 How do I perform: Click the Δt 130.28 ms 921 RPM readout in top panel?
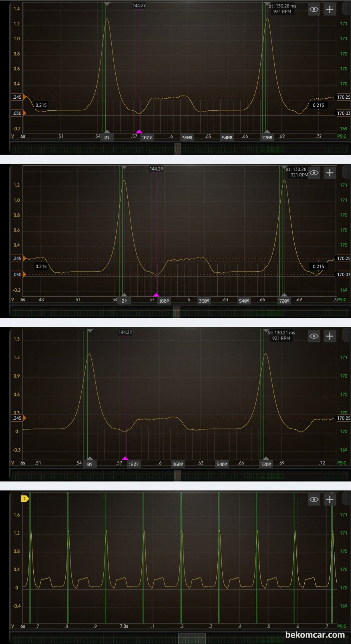(x=282, y=9)
